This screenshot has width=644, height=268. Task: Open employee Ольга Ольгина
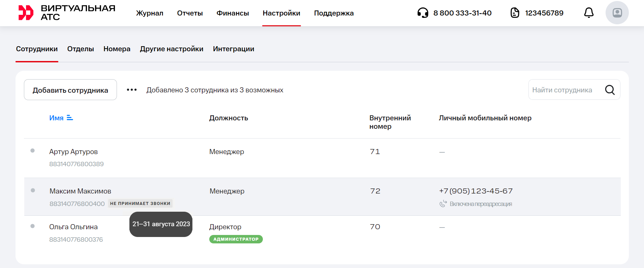pos(73,227)
